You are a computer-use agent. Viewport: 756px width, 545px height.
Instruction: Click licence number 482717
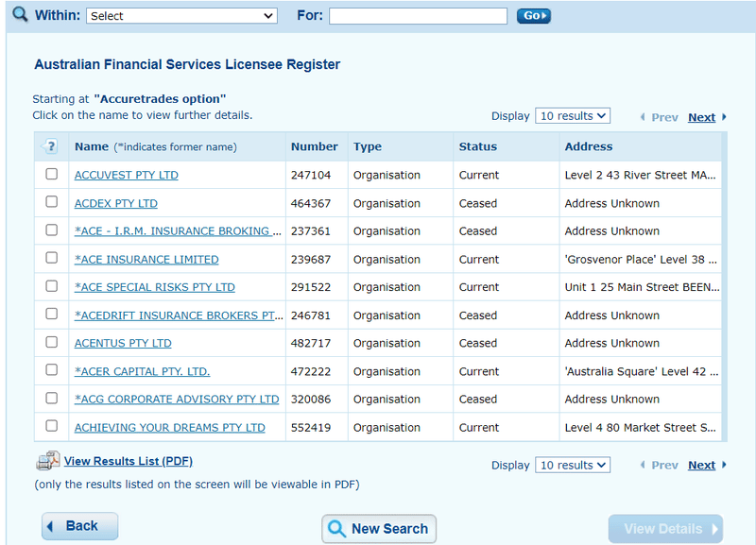[x=311, y=343]
